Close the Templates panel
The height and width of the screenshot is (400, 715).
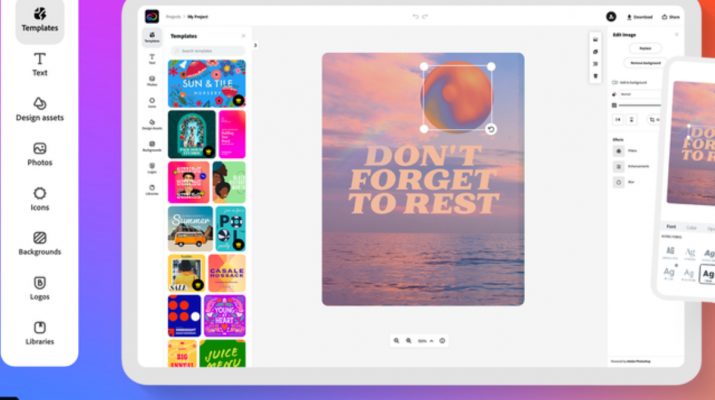[x=244, y=36]
